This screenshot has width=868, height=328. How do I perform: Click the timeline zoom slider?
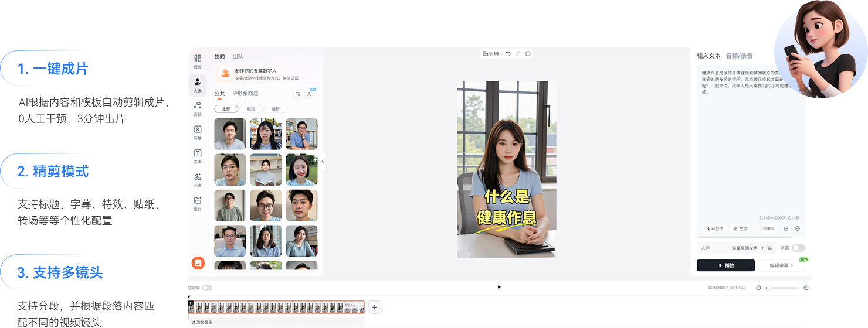[782, 288]
